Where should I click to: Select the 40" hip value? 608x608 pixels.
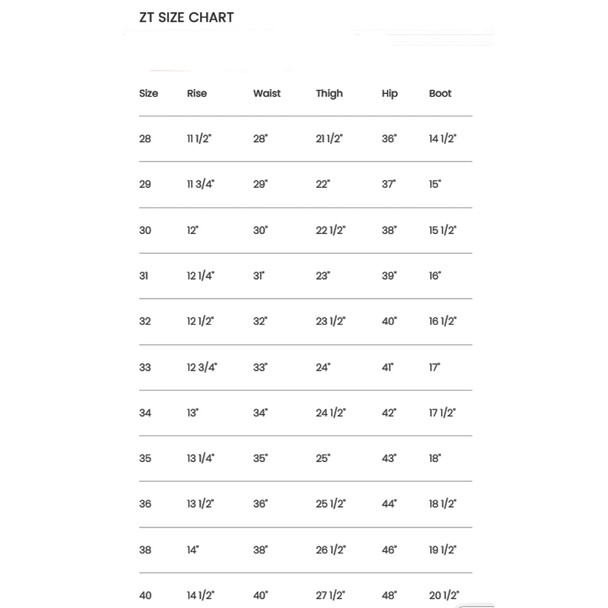389,321
